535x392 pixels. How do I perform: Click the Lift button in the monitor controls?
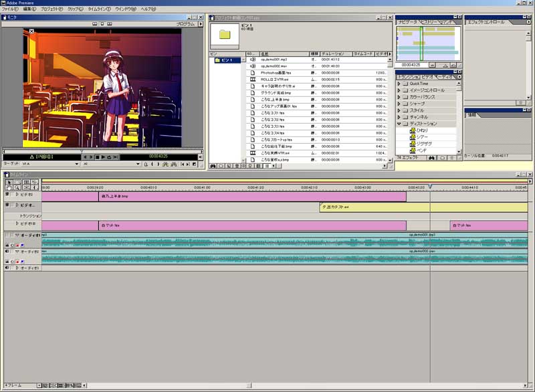pos(165,164)
